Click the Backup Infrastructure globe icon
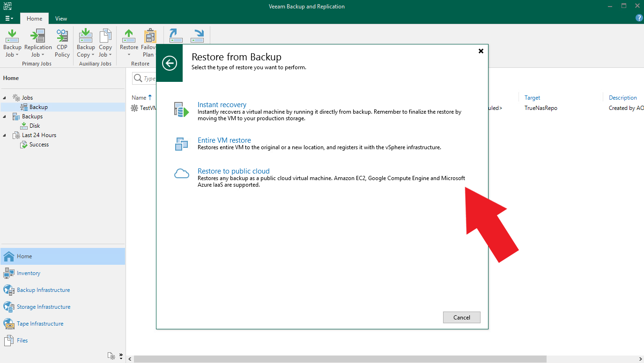Screen dimensions: 644x363 coord(9,290)
